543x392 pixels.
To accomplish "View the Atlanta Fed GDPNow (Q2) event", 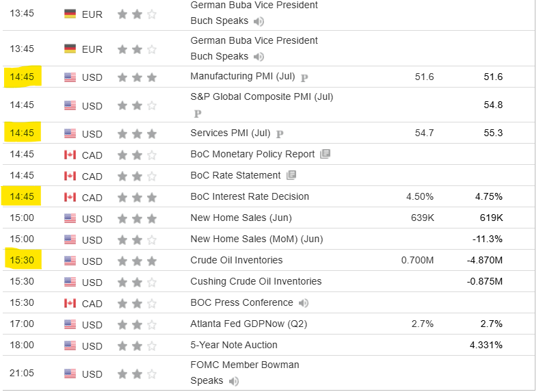I will pos(250,324).
